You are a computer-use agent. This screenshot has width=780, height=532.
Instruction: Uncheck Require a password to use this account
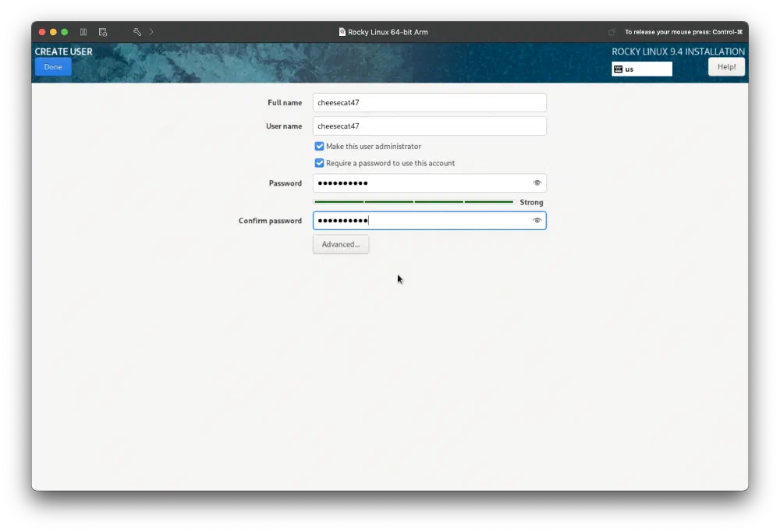point(319,163)
